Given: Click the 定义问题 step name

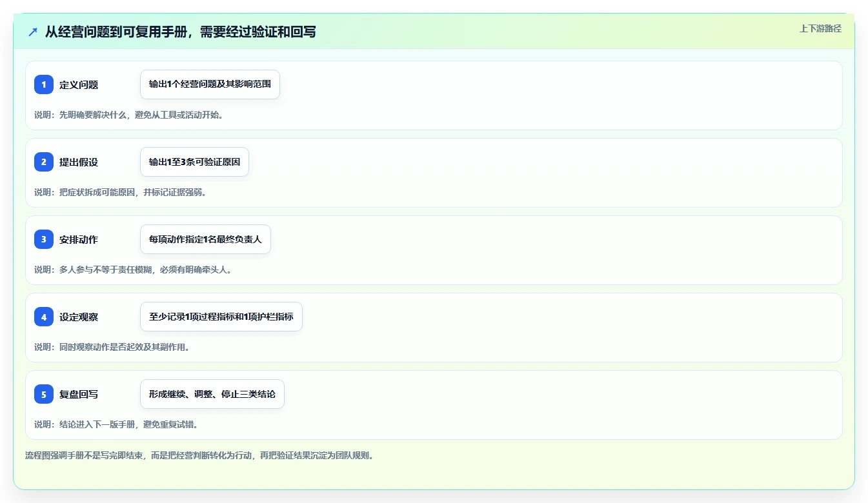Looking at the screenshot, I should click(79, 84).
